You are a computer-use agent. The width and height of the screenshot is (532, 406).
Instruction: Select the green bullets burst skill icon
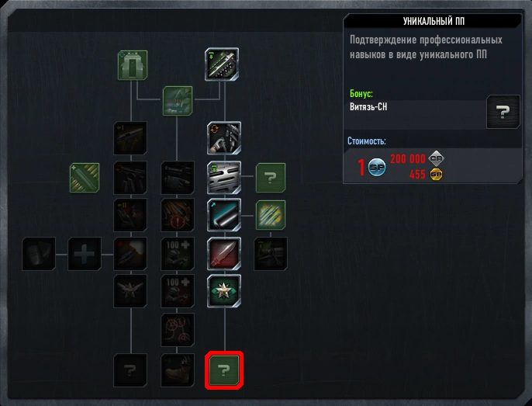pos(271,215)
